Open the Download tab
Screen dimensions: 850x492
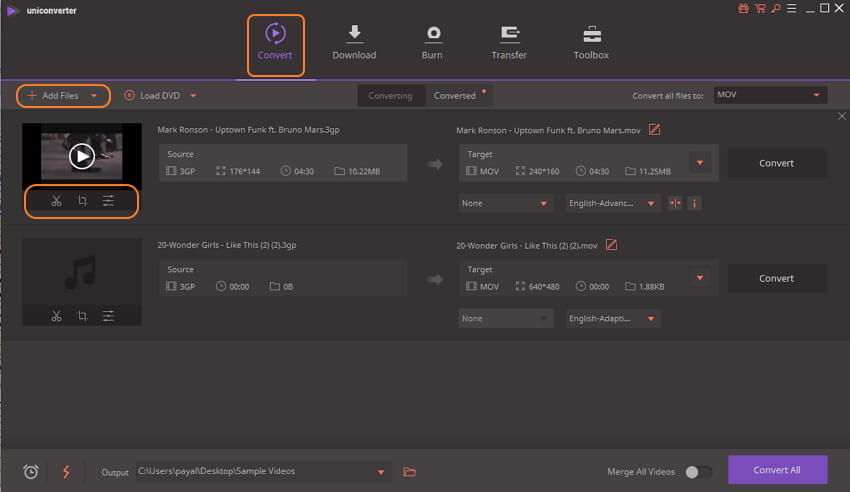click(354, 43)
